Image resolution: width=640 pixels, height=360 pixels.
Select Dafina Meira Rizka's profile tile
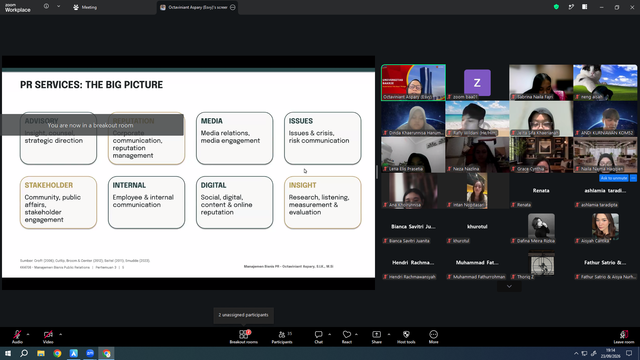[x=541, y=227]
